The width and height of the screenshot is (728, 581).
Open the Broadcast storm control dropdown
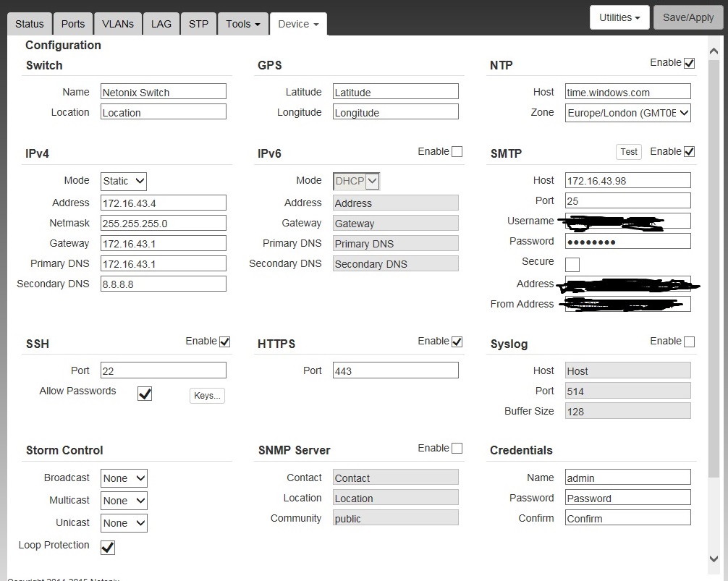(x=123, y=478)
